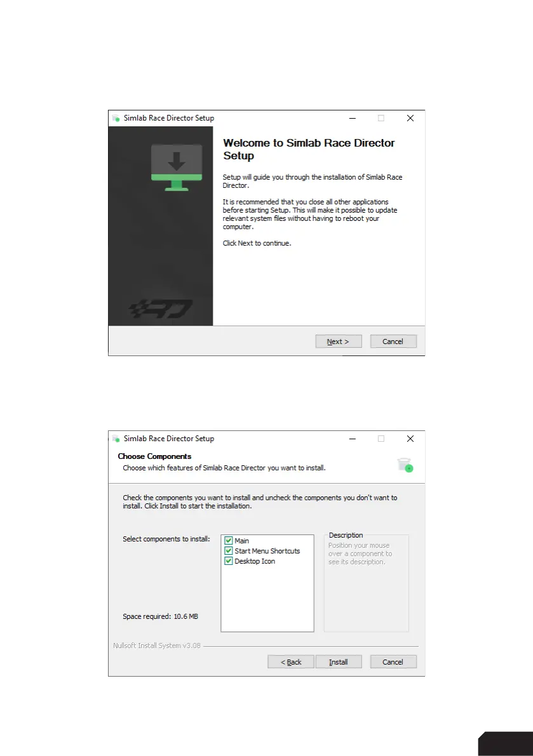Click installer app icon in Welcome window title bar
533x756 pixels.
coord(116,118)
